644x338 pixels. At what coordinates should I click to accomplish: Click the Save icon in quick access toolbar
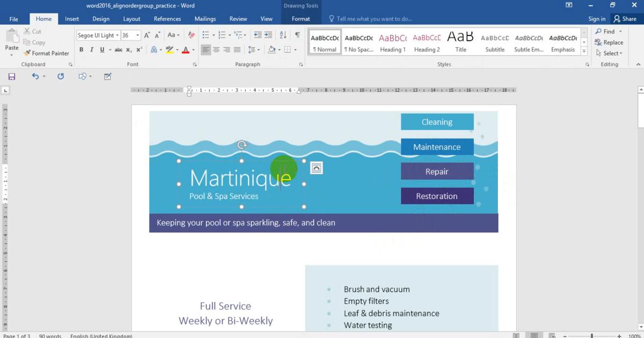click(11, 77)
